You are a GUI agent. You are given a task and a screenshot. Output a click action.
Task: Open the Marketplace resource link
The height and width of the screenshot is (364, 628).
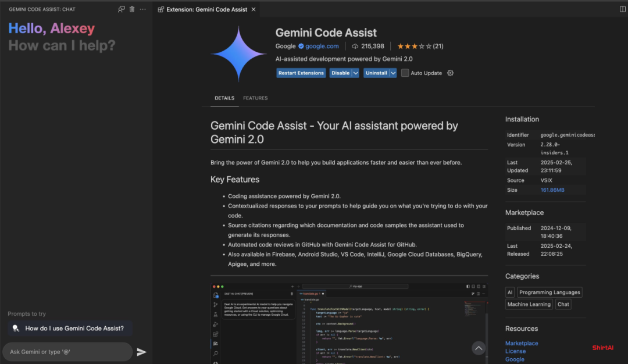(522, 343)
